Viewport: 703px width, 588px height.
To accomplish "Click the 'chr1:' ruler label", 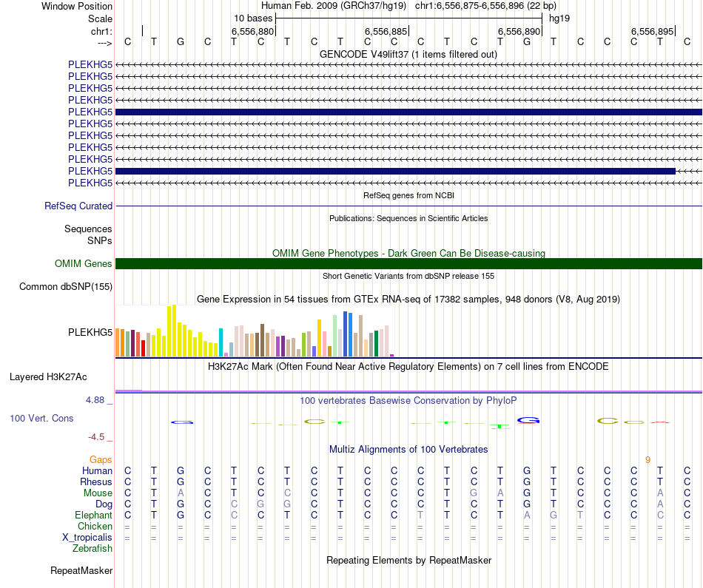I will pyautogui.click(x=101, y=31).
